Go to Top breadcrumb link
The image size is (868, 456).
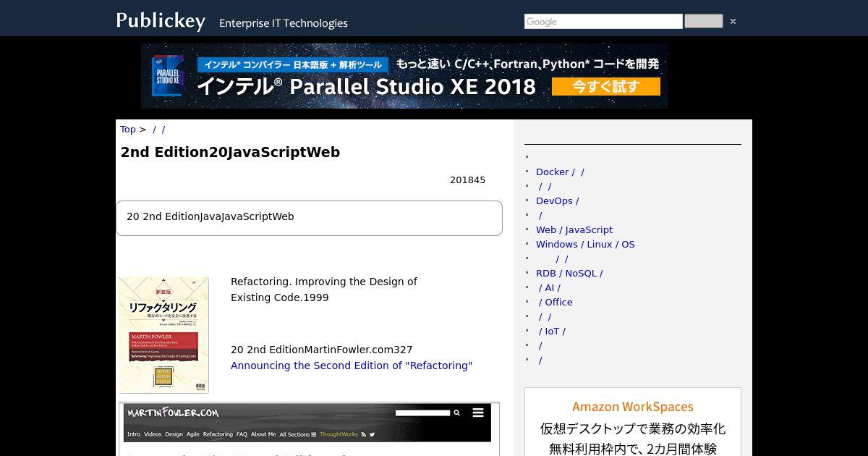tap(128, 130)
